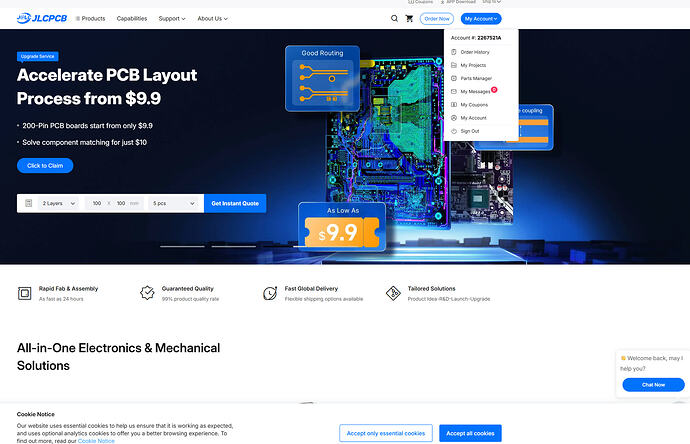Open the 5 pcs quantity dropdown
This screenshot has height=444, width=690.
172,203
